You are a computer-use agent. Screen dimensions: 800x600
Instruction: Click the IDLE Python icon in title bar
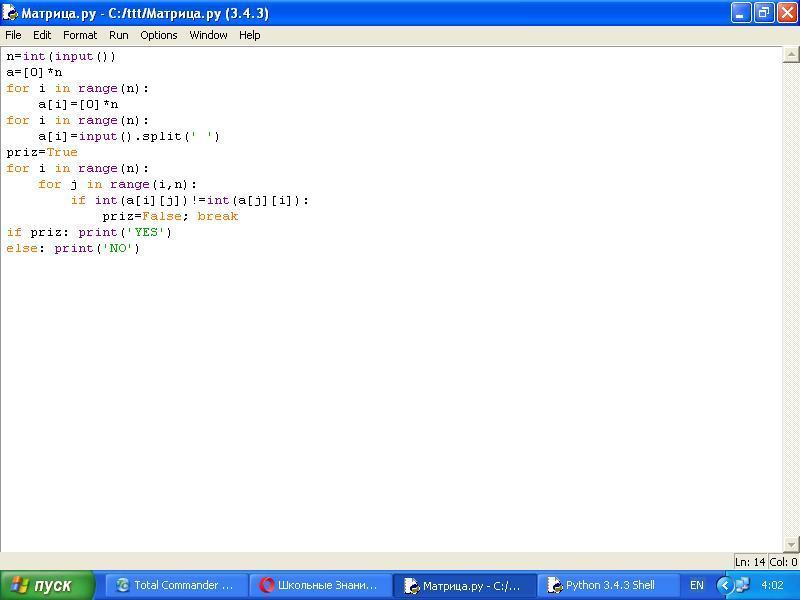(10, 12)
